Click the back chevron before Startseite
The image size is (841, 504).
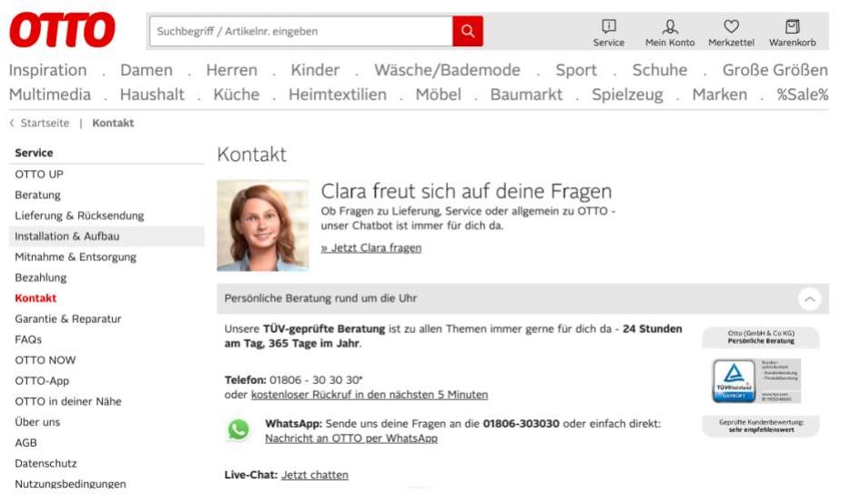click(12, 123)
